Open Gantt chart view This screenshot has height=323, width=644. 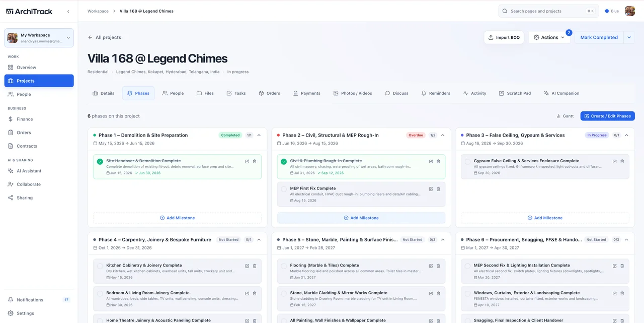[x=565, y=116]
